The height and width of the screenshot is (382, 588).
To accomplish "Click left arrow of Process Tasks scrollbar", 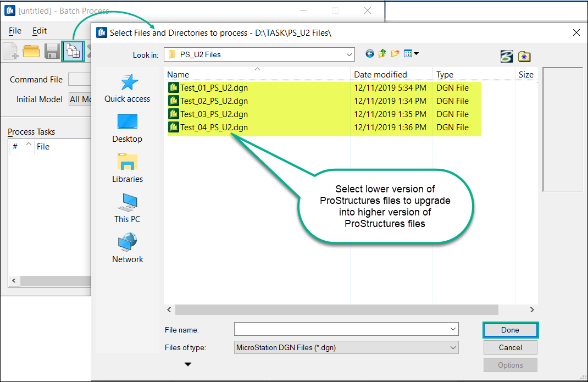I will click(14, 280).
